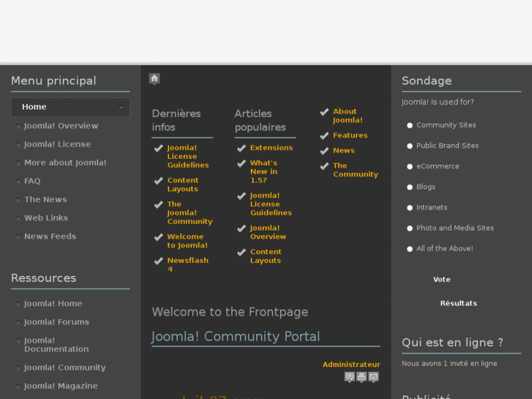The width and height of the screenshot is (532, 399).
Task: Open News link in third column
Action: click(344, 150)
